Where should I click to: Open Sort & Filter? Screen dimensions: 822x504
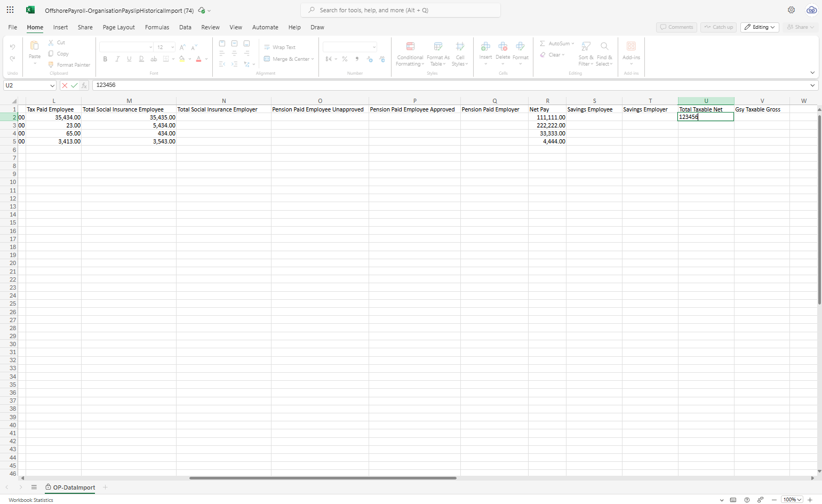[586, 54]
